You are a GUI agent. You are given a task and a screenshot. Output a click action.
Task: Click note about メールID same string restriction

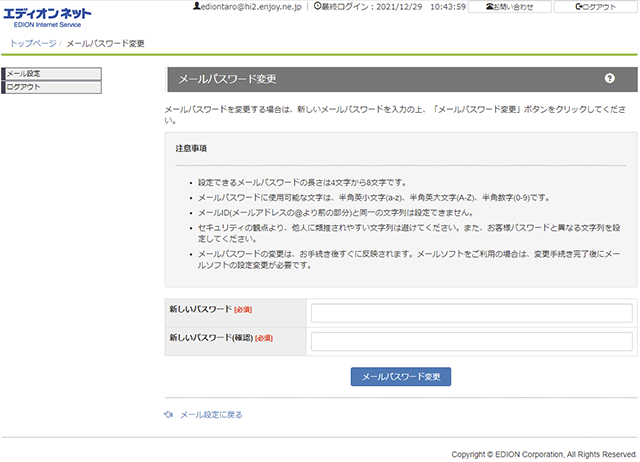pyautogui.click(x=336, y=213)
